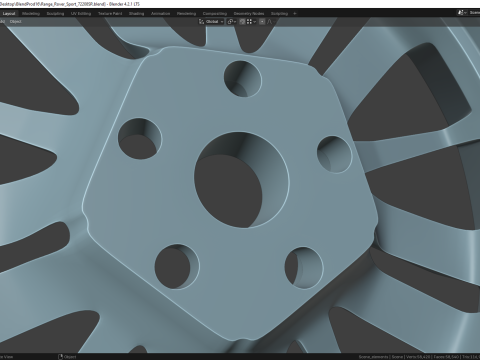The height and width of the screenshot is (360, 480).
Task: Add a new workspace with the plus icon
Action: tap(295, 13)
